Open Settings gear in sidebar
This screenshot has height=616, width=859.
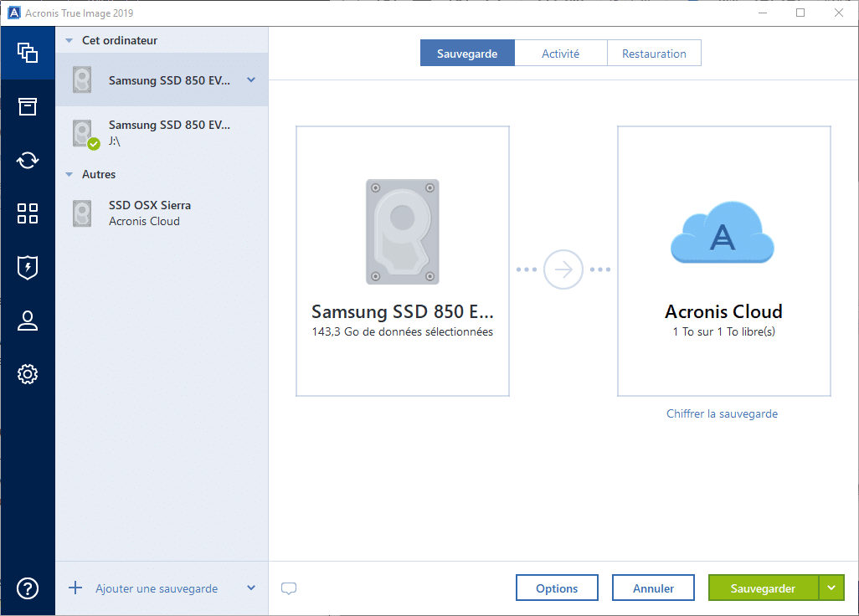tap(28, 374)
